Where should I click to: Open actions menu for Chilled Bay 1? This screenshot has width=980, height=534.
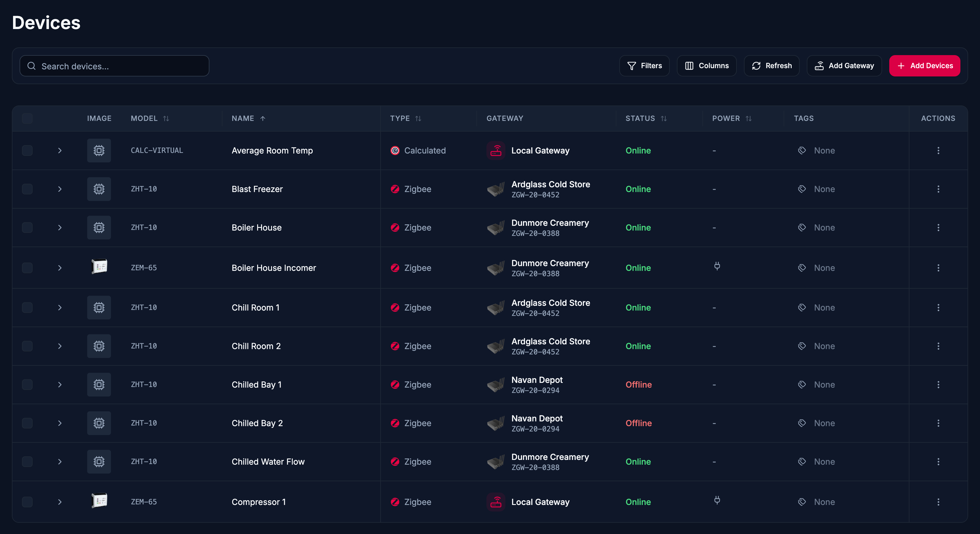pyautogui.click(x=938, y=385)
